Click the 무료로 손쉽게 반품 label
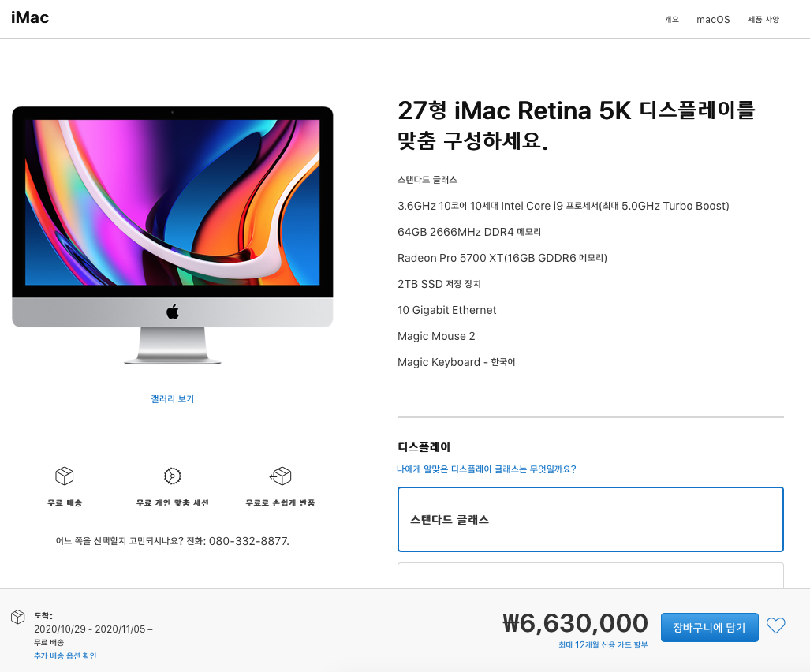The width and height of the screenshot is (810, 672). click(281, 502)
